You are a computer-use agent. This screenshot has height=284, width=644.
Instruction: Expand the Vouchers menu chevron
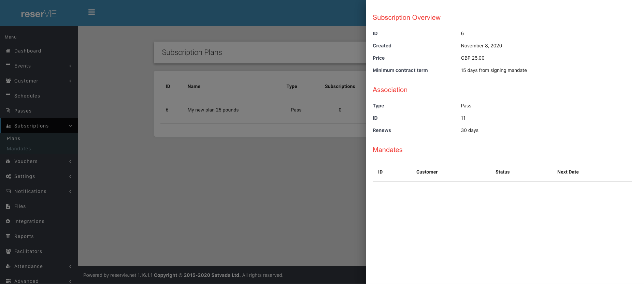coord(70,161)
